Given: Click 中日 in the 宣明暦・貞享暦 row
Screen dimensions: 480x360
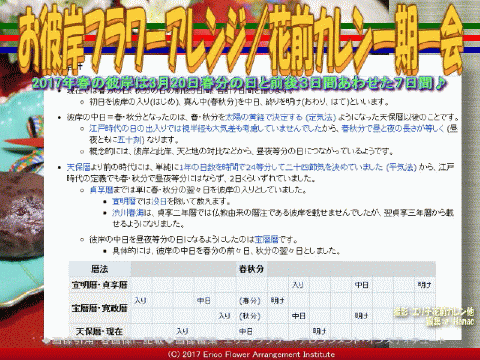Looking at the screenshot, I should pyautogui.click(x=361, y=285).
